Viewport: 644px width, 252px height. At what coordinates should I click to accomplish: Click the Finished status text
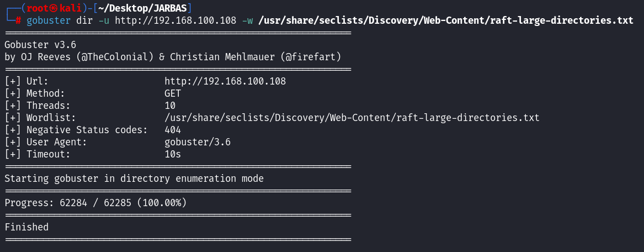coord(26,227)
